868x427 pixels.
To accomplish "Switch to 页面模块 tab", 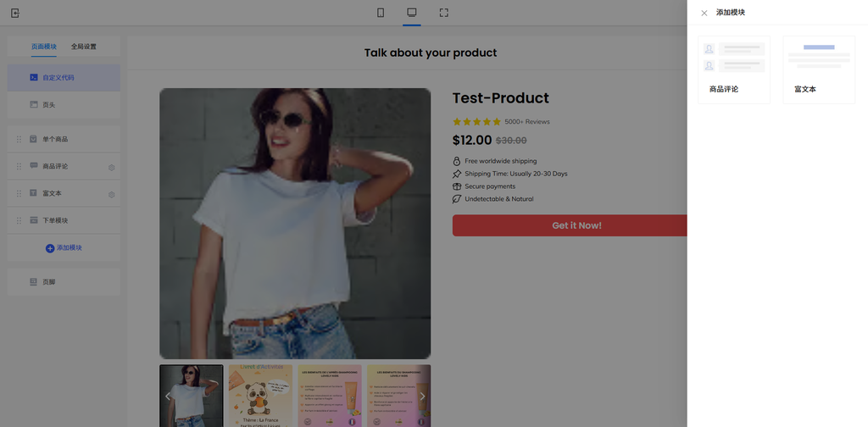I will click(x=44, y=47).
